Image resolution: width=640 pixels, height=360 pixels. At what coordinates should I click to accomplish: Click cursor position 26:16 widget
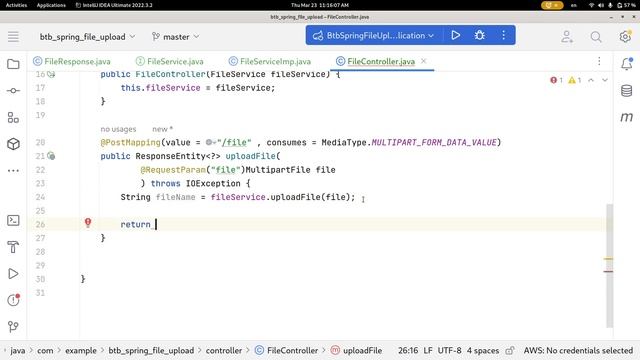[x=408, y=351]
